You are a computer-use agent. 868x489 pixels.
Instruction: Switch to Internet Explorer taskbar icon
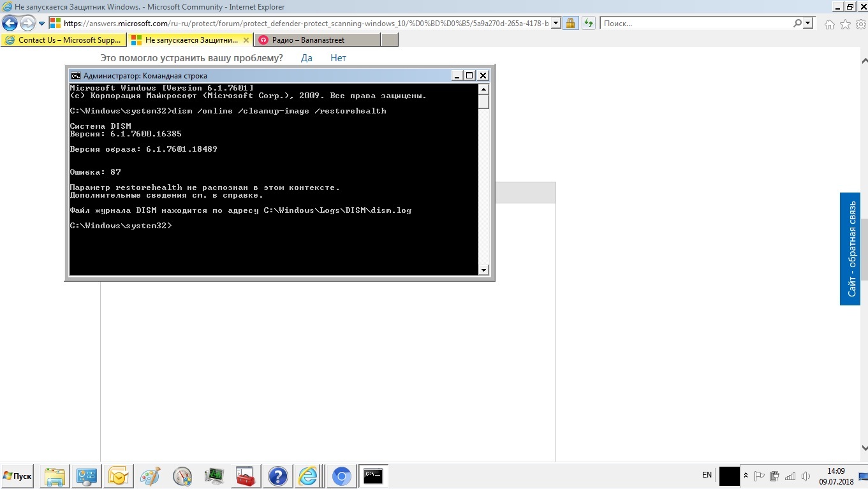[309, 476]
